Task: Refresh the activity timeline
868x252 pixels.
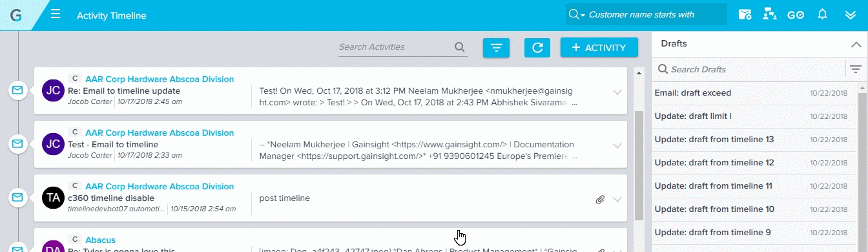Action: (537, 48)
